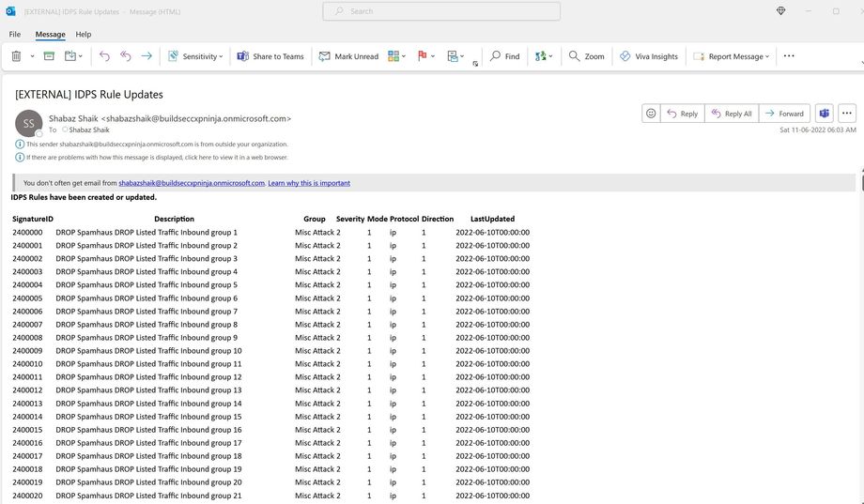Viewport: 864px width, 504px height.
Task: Open the Report Message dropdown
Action: pyautogui.click(x=732, y=56)
